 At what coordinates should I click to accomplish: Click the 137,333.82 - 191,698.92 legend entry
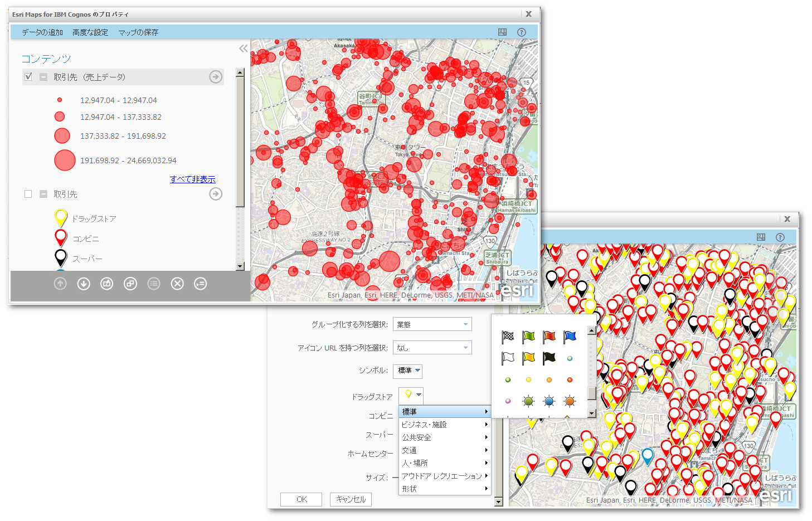123,136
